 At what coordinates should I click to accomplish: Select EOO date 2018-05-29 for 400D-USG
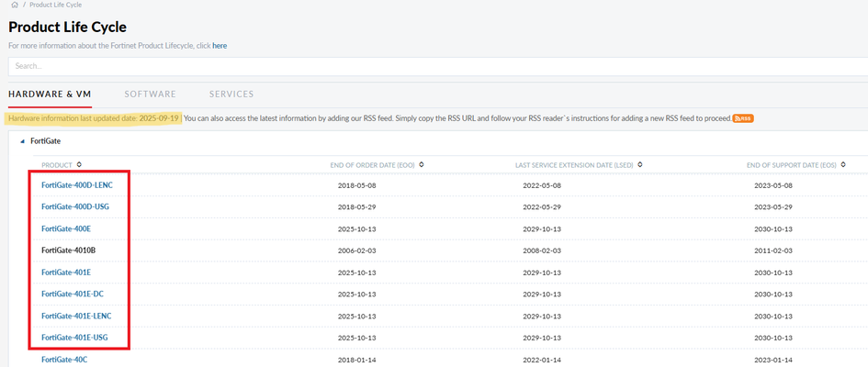coord(357,206)
